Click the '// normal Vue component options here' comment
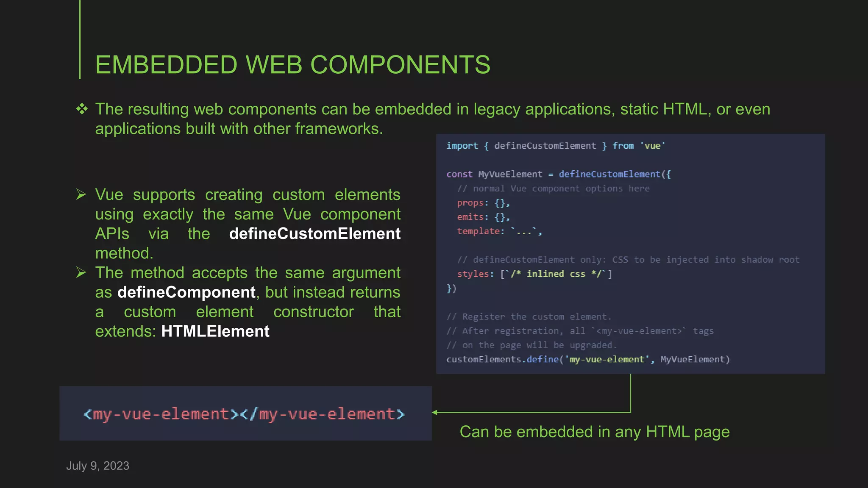This screenshot has width=868, height=488. [x=553, y=189]
